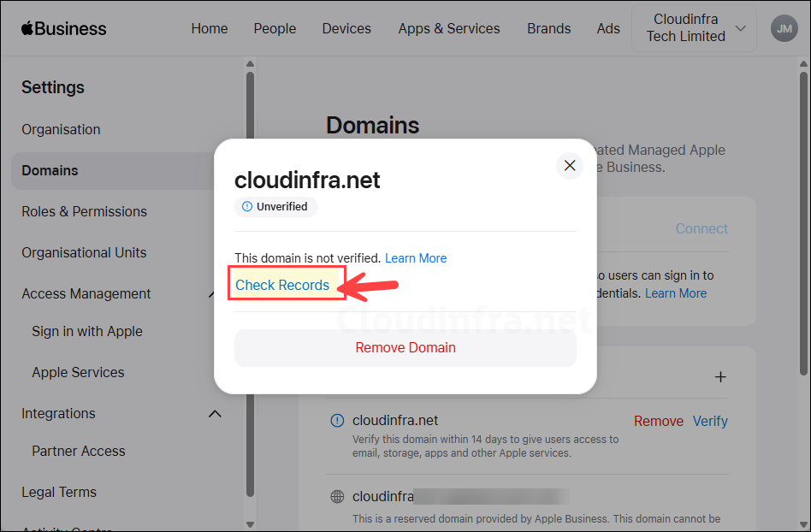This screenshot has width=811, height=532.
Task: Click Remove for cloudinfra.net
Action: point(659,421)
